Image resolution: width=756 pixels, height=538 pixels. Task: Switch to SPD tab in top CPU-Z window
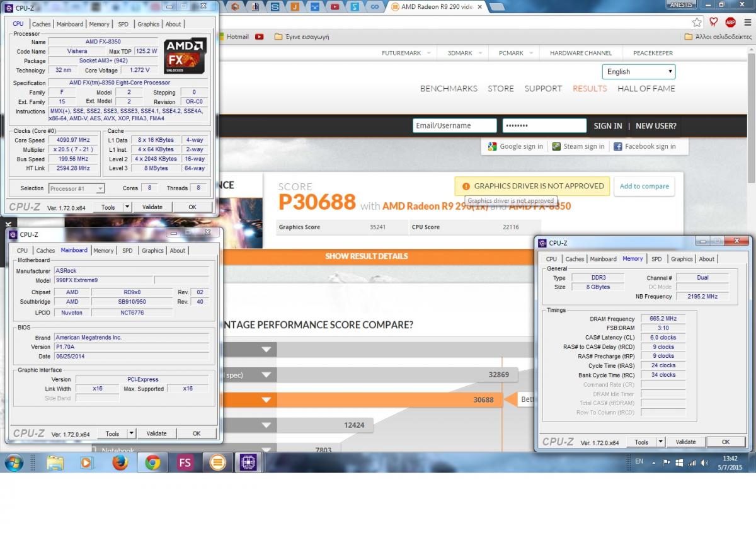(x=123, y=24)
